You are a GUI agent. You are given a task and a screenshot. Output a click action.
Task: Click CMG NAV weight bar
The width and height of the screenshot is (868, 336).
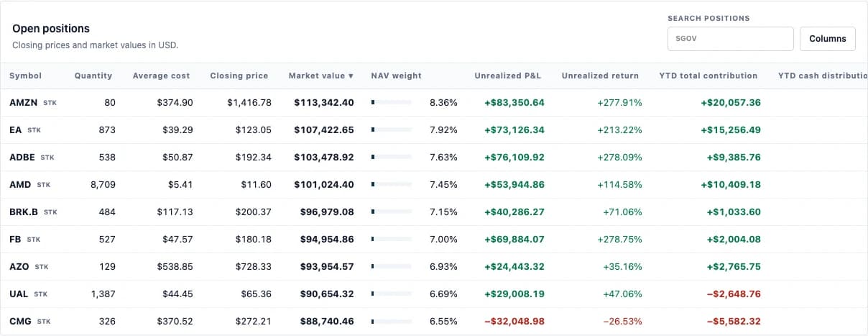pyautogui.click(x=392, y=322)
